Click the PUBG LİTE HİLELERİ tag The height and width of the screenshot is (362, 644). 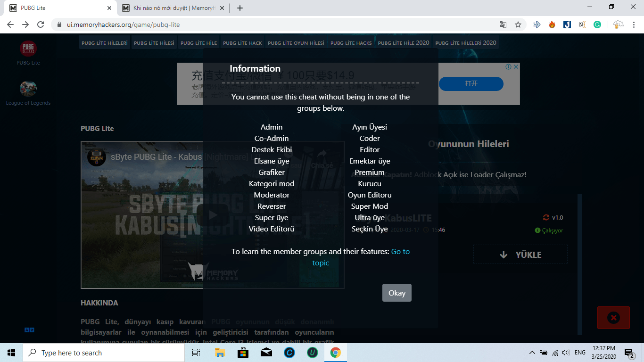click(105, 43)
